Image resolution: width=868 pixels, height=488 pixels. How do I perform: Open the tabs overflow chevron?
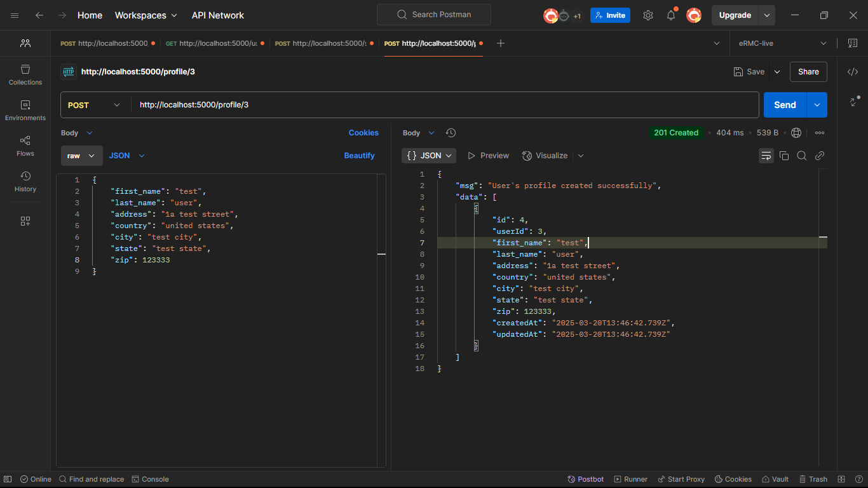[x=717, y=43]
